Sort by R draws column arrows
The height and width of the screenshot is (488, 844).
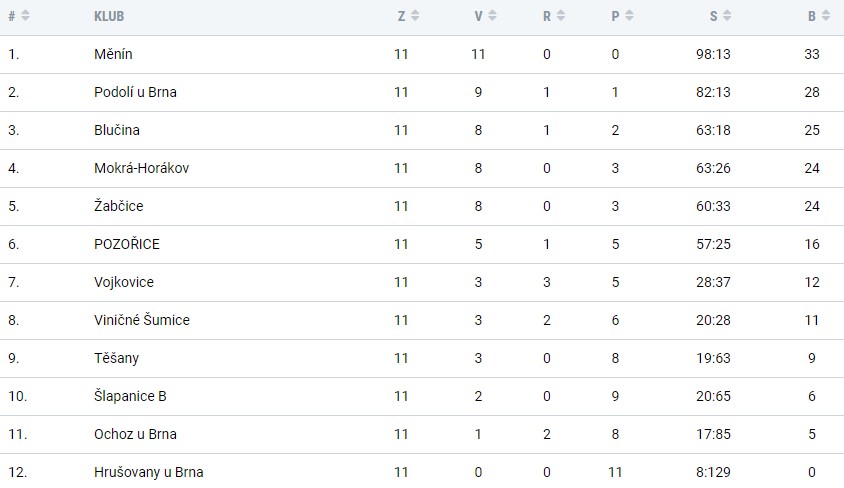[561, 16]
